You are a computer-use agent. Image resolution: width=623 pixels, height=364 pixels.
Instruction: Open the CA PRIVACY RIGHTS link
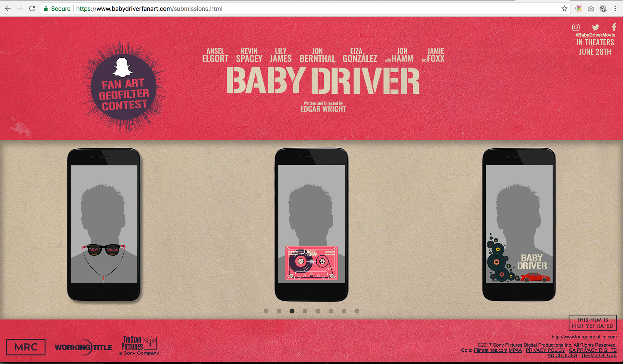click(593, 350)
